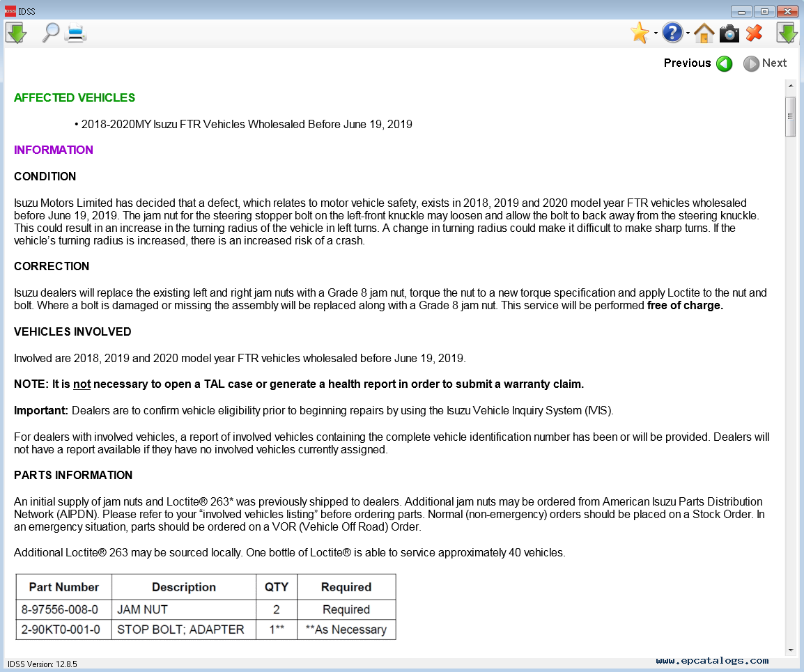The height and width of the screenshot is (672, 804).
Task: Go to the Previous page
Action: pyautogui.click(x=698, y=63)
